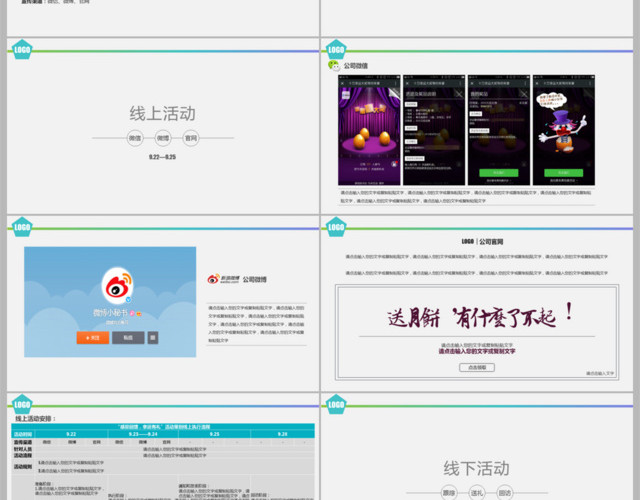Image resolution: width=640 pixels, height=500 pixels.
Task: Click the large Weibo eye logo avatar
Action: point(118,286)
